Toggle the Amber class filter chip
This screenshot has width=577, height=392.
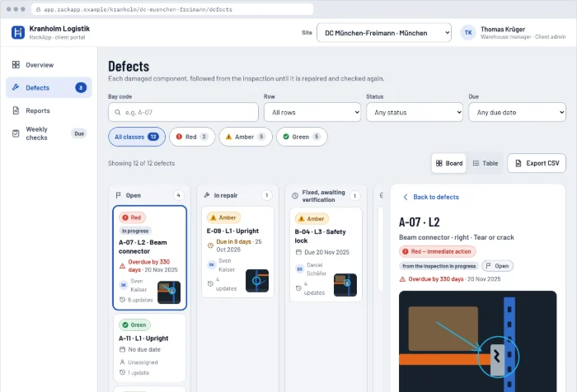pyautogui.click(x=246, y=137)
